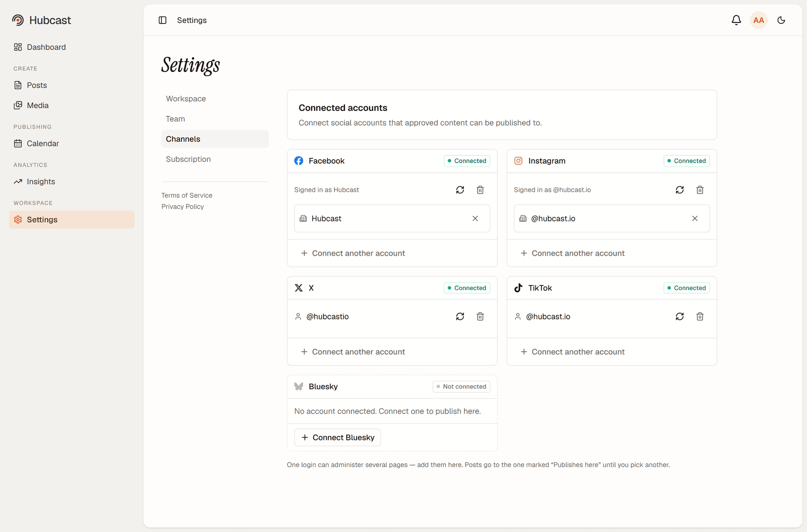The width and height of the screenshot is (807, 532).
Task: Open Dashboard in the sidebar
Action: click(72, 47)
